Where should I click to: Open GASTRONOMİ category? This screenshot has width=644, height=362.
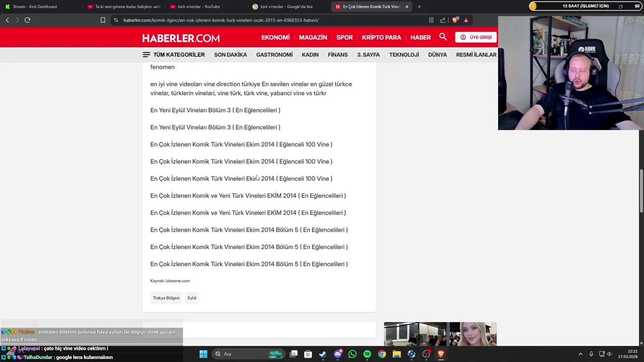click(x=274, y=54)
